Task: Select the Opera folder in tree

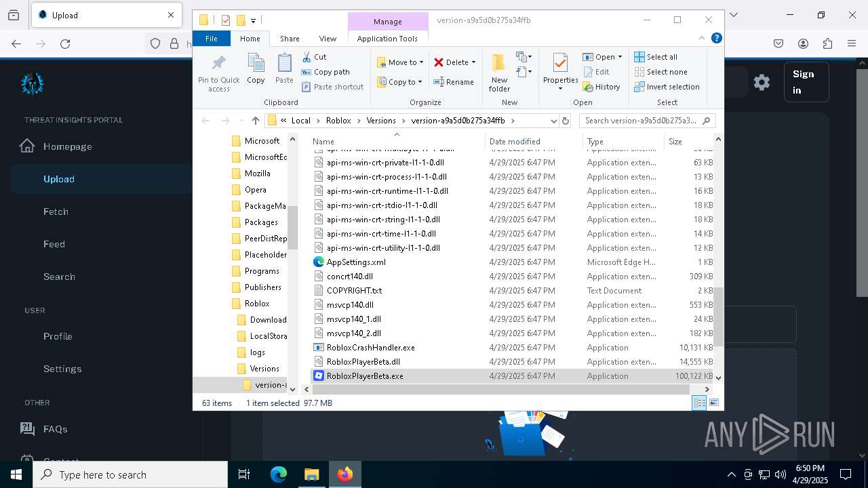Action: pyautogui.click(x=255, y=190)
